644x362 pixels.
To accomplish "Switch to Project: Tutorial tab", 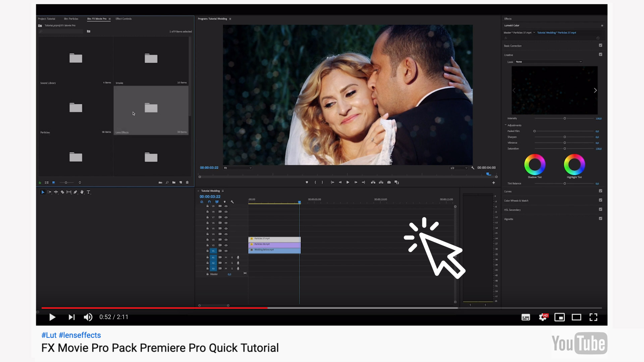I will coord(47,19).
